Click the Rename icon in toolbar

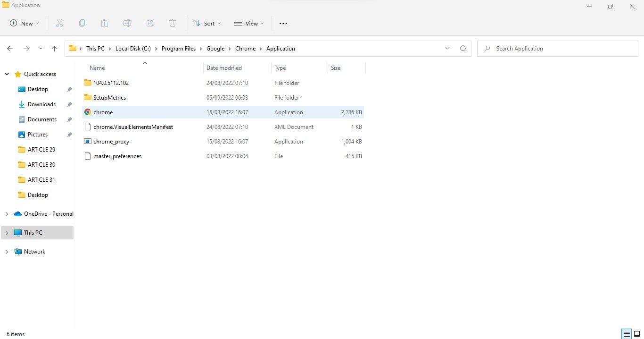tap(127, 23)
